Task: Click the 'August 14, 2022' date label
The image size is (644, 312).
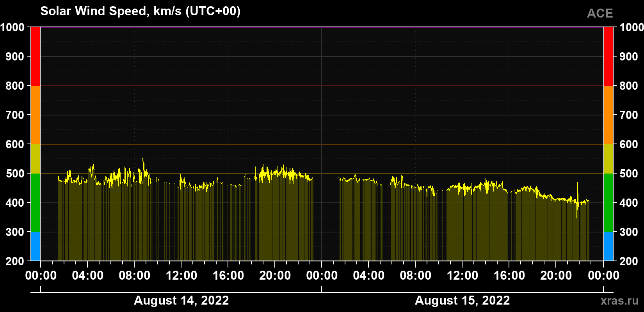Action: coord(181,301)
